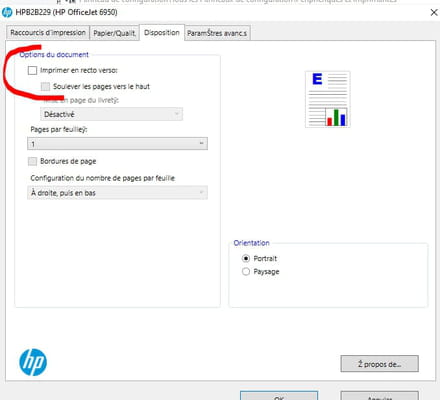This screenshot has width=440, height=400.
Task: Click the HP logo in the title bar
Action: click(7, 13)
